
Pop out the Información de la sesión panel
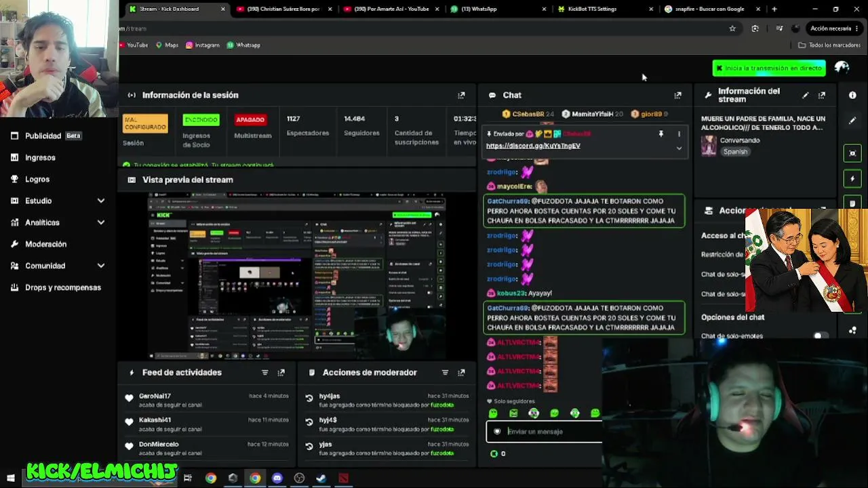coord(461,95)
